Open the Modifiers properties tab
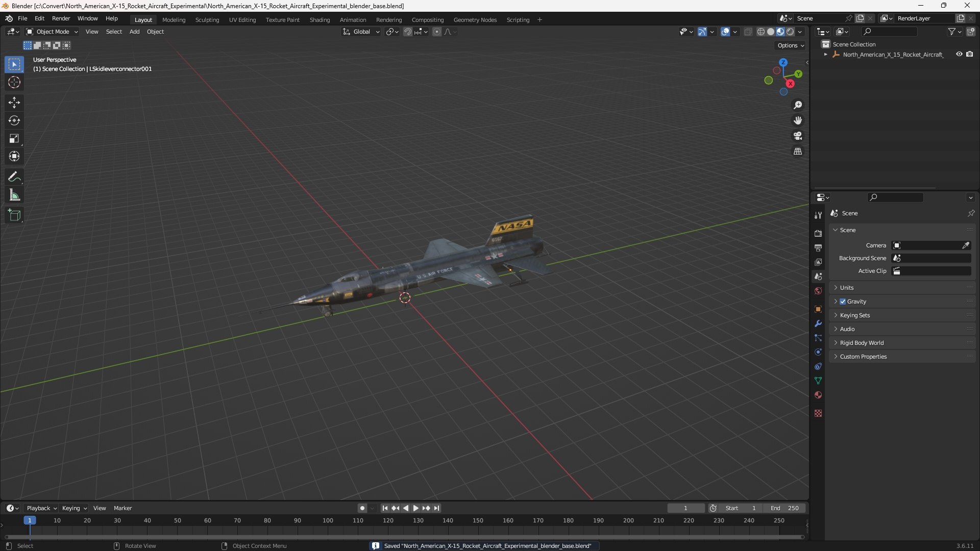The width and height of the screenshot is (980, 551). 818,323
